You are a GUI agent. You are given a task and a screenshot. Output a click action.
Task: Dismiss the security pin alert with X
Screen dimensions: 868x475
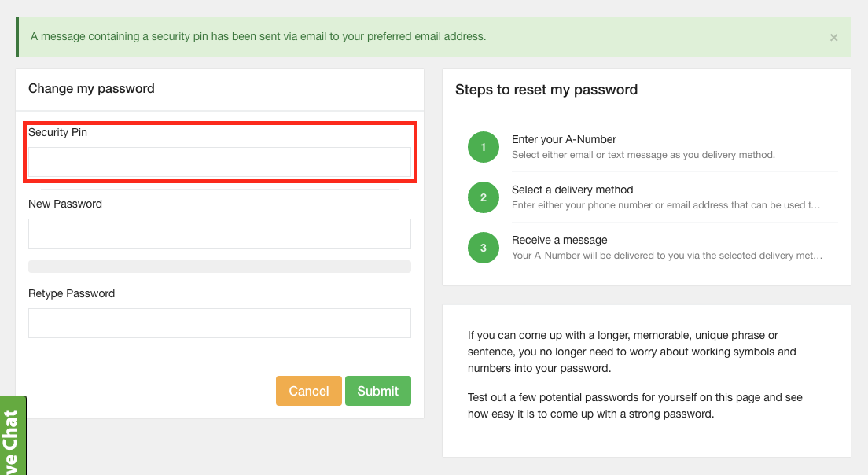pos(833,38)
